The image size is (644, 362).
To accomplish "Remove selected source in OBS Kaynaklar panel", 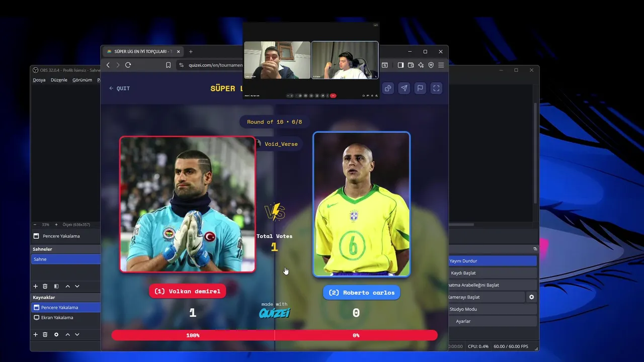I will pos(45,334).
